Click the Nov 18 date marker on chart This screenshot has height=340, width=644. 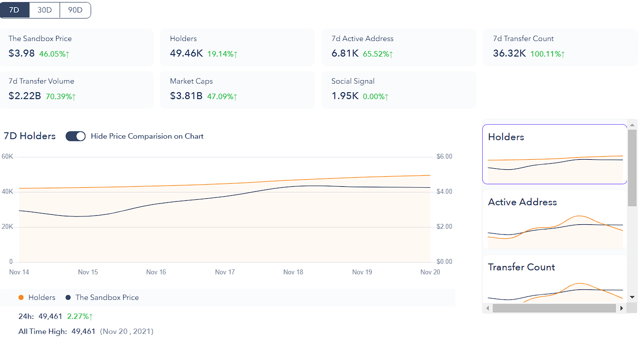[x=293, y=272]
